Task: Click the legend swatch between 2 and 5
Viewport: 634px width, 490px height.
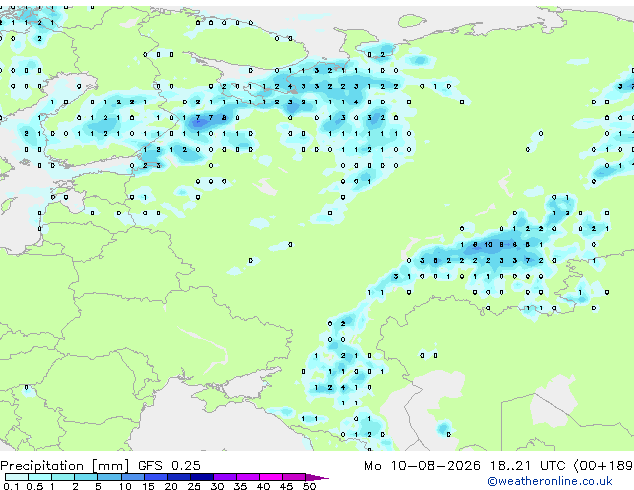Action: click(x=86, y=477)
